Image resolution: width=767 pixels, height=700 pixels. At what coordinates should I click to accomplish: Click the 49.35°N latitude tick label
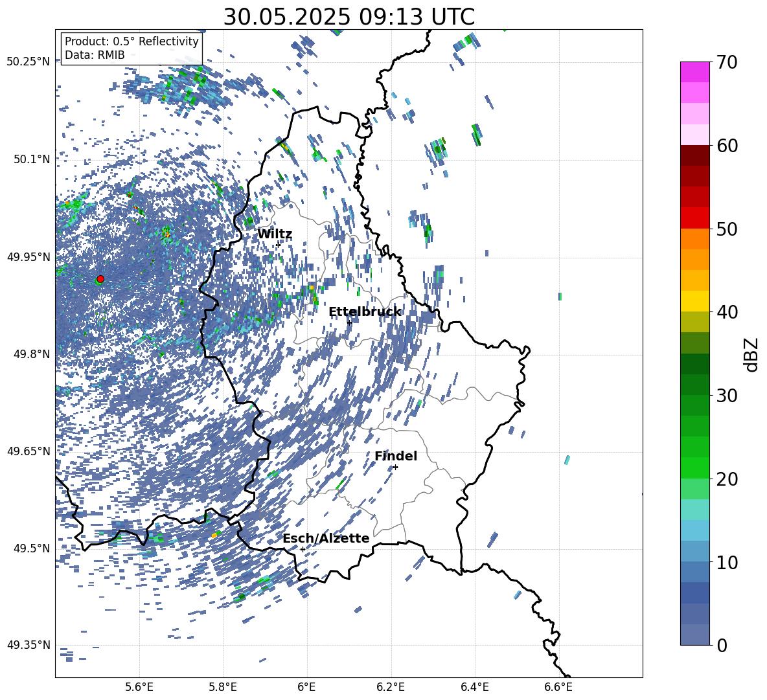coord(29,645)
